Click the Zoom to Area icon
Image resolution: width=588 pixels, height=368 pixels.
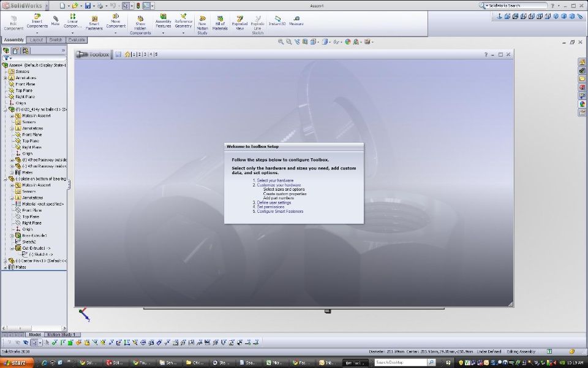pos(288,42)
